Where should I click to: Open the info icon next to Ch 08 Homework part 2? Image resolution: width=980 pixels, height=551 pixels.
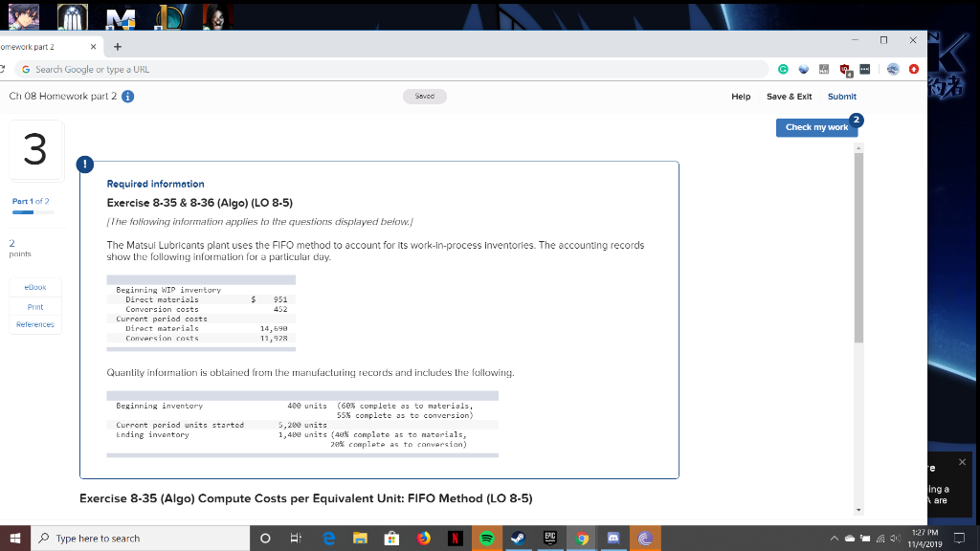pos(127,96)
